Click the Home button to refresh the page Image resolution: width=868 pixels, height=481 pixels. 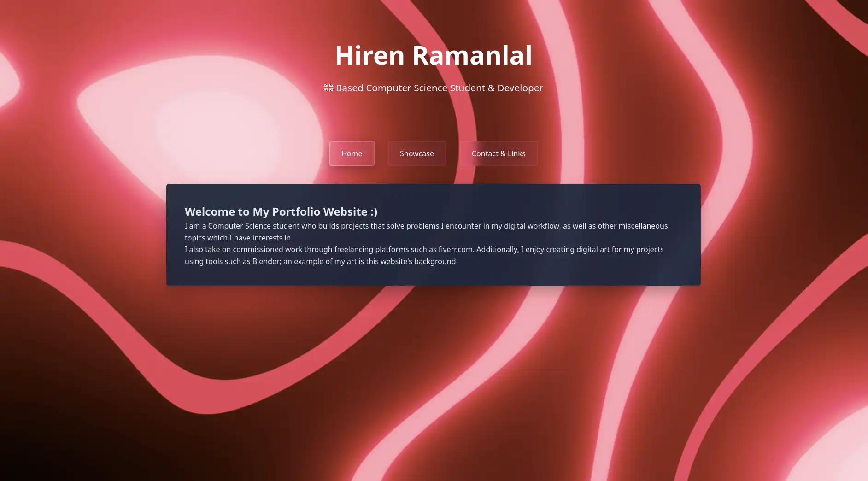point(352,153)
